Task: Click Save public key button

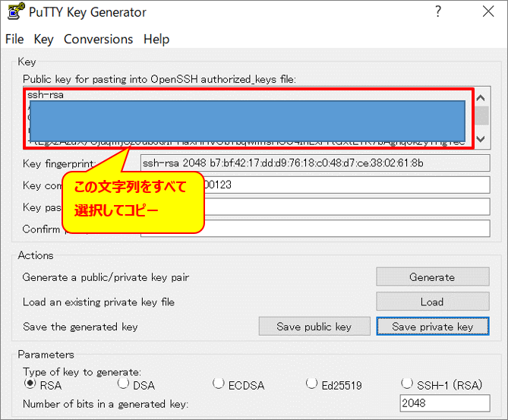Action: (x=314, y=327)
